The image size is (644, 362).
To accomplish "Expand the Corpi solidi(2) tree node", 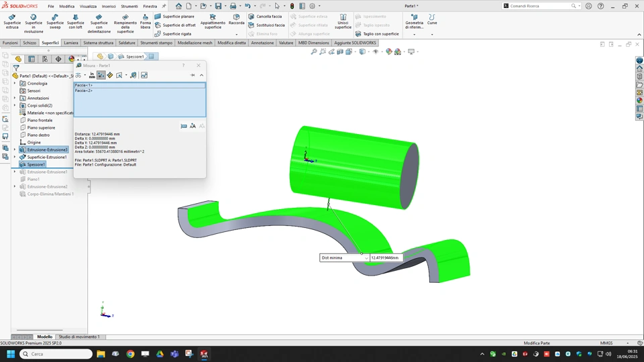I will click(15, 105).
